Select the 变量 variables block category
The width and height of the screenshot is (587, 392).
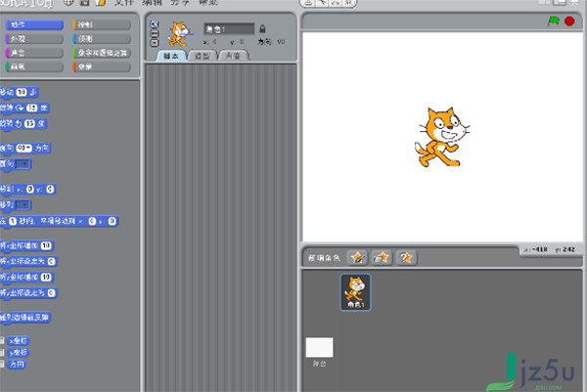(102, 66)
